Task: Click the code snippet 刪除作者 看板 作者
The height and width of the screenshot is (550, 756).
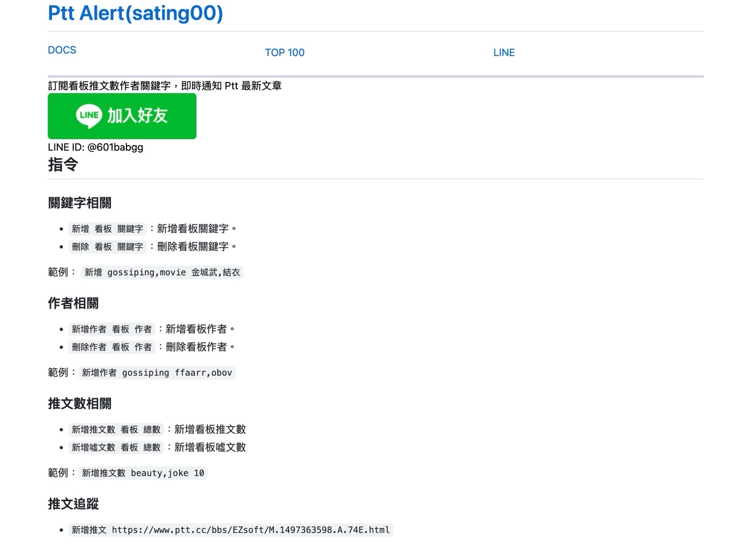Action: click(112, 347)
